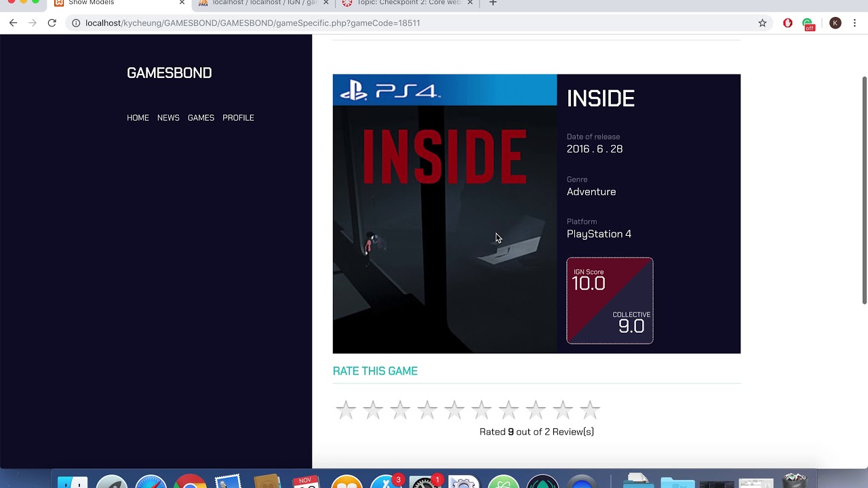Screen dimensions: 868x488
Task: Rate the game 3 stars
Action: (x=400, y=409)
